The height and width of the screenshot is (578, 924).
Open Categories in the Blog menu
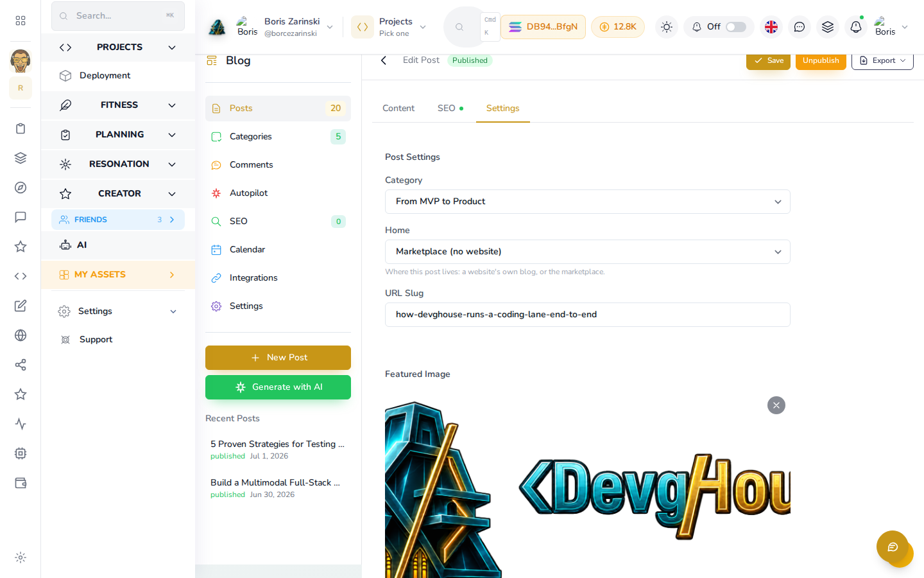278,137
